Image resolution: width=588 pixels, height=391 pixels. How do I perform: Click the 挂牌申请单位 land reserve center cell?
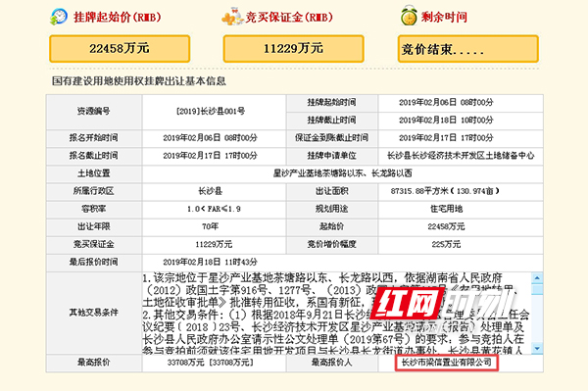[461, 156]
